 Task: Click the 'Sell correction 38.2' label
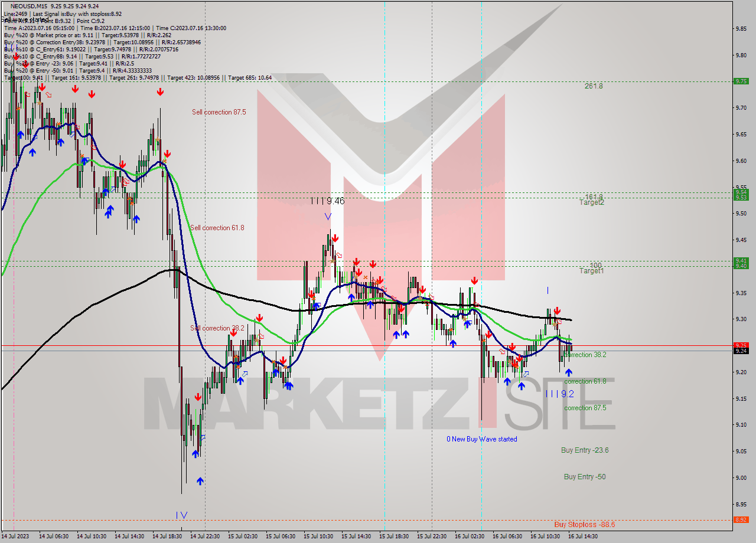(217, 328)
